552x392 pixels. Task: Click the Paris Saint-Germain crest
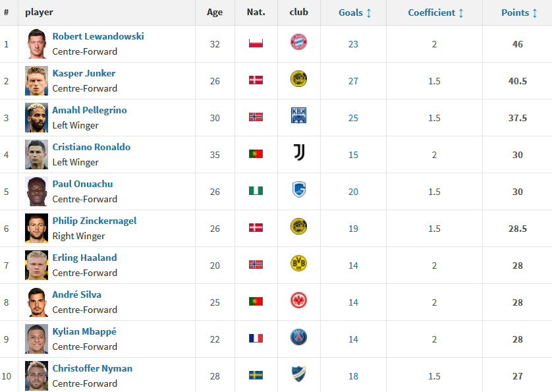click(x=298, y=337)
